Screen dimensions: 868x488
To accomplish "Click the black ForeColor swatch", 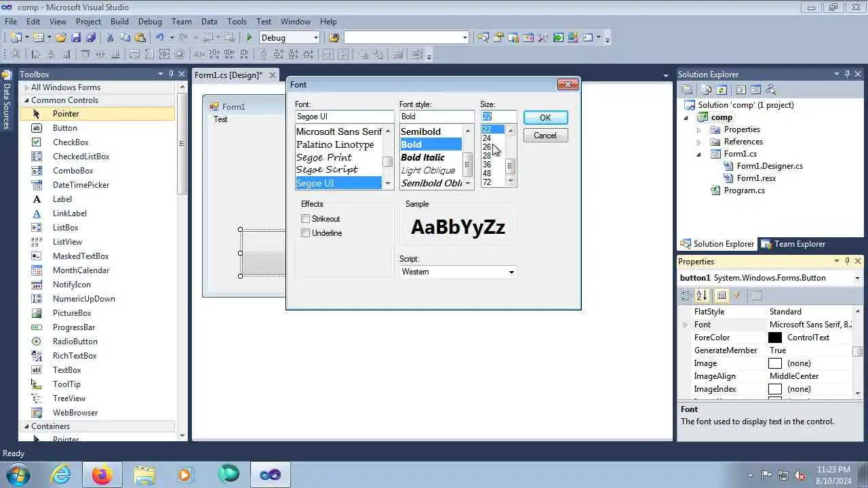I will click(x=775, y=338).
